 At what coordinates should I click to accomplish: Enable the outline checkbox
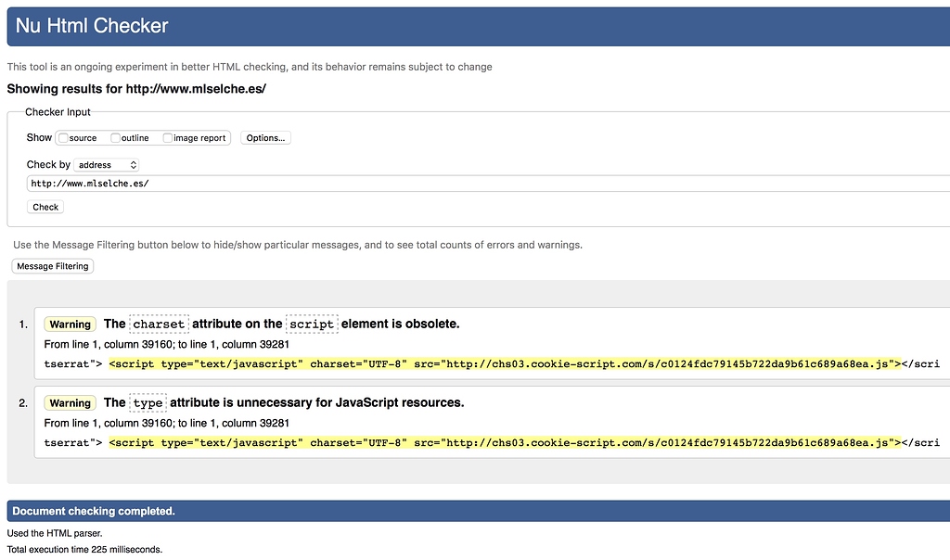click(x=113, y=137)
